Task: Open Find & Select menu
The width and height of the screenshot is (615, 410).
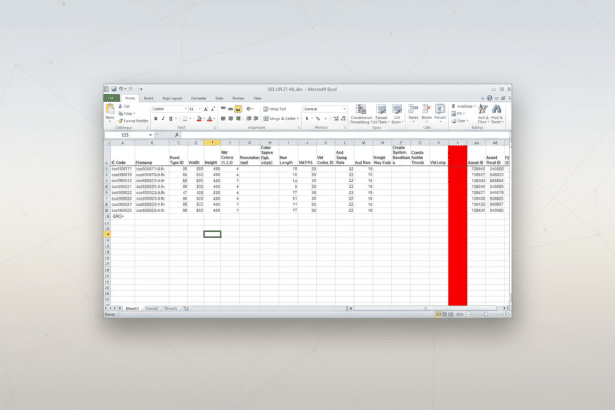Action: coord(497,114)
